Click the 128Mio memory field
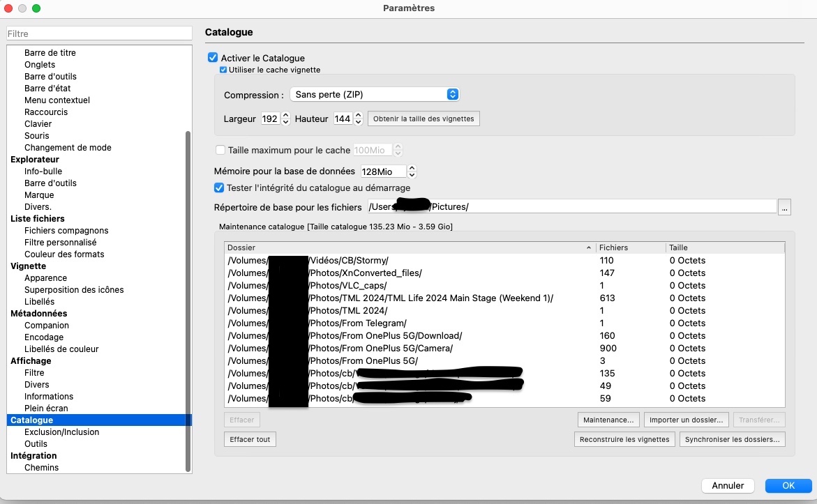Screen dimensions: 817x504 point(383,171)
